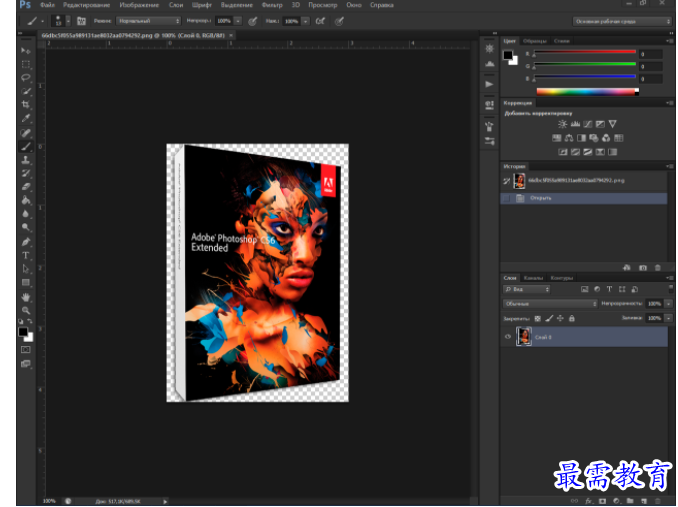Select the Hand tool
Image resolution: width=678 pixels, height=507 pixels.
(26, 297)
